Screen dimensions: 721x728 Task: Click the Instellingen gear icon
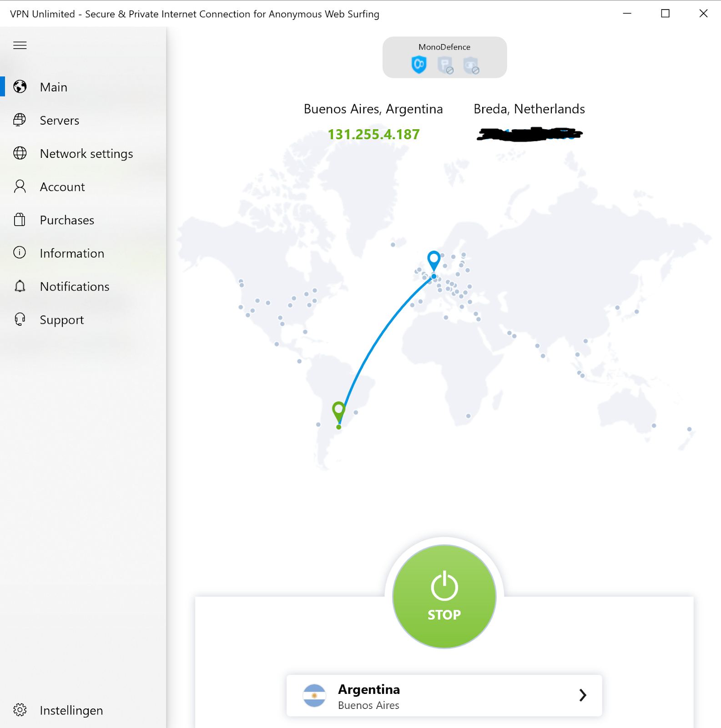(20, 710)
